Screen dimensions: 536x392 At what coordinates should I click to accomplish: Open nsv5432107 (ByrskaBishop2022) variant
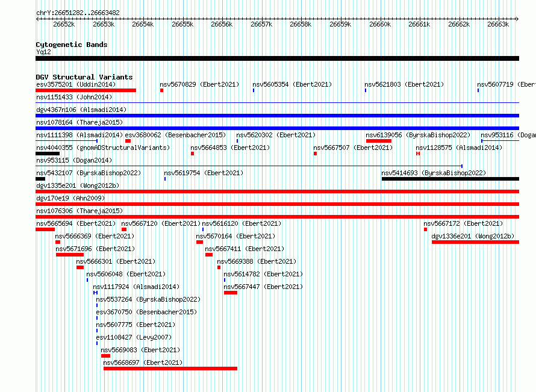point(89,173)
